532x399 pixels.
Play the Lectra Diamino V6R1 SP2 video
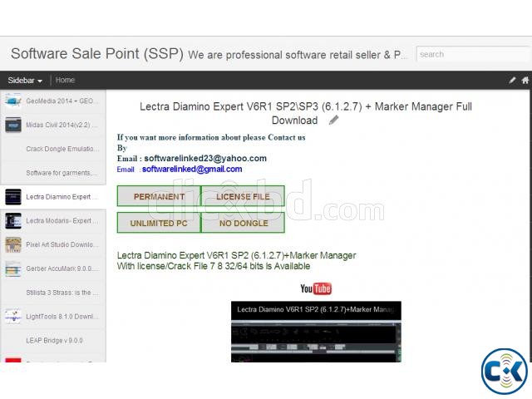316,332
